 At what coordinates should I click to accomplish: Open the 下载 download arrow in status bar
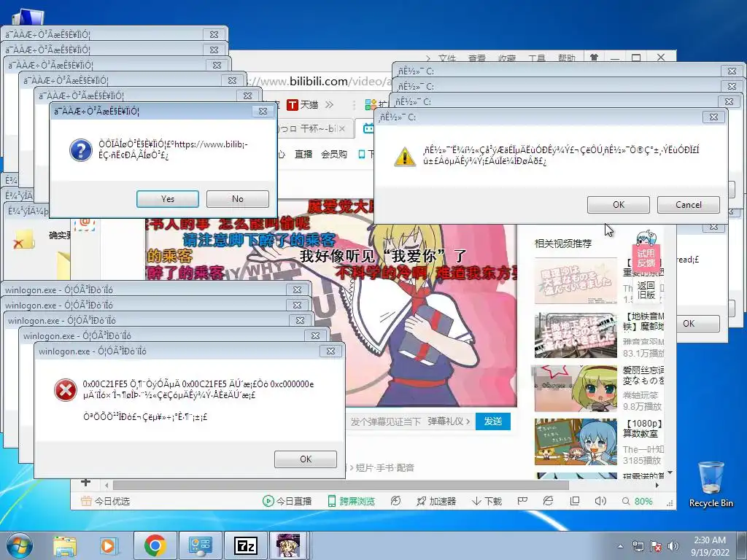click(476, 501)
